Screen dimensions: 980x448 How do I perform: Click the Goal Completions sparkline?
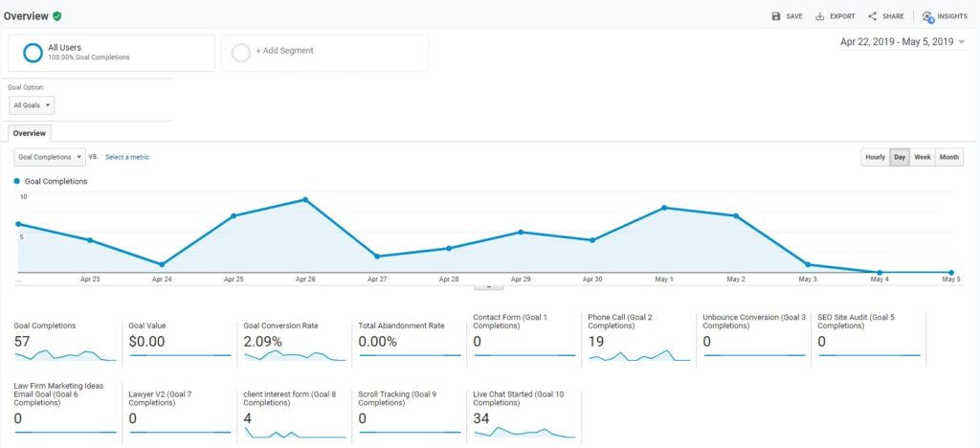(x=66, y=355)
